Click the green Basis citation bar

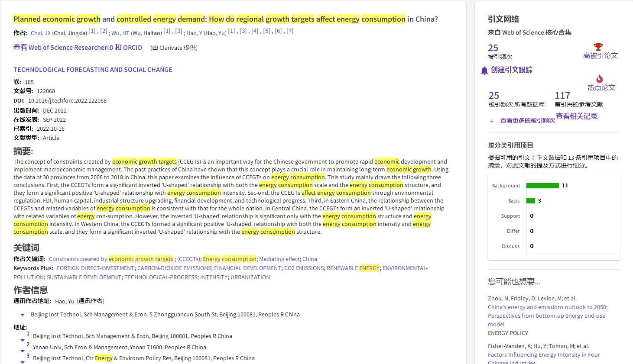coord(531,201)
